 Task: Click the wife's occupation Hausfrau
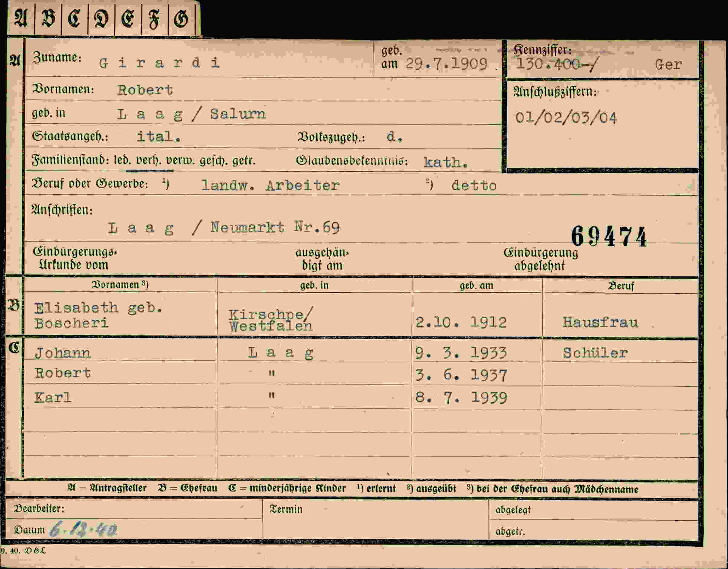[x=600, y=323]
